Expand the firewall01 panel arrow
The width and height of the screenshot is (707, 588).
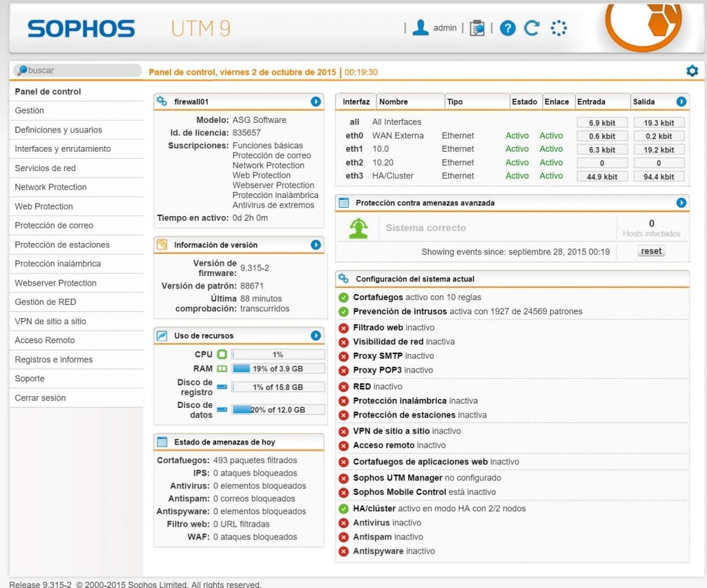(x=316, y=101)
